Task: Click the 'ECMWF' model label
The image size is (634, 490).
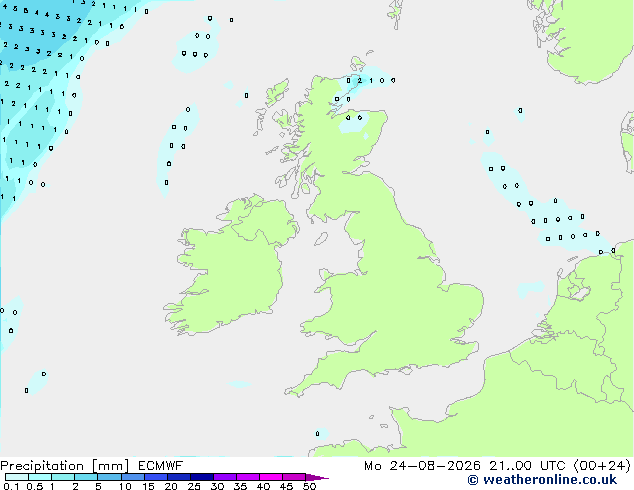Action: [x=161, y=466]
